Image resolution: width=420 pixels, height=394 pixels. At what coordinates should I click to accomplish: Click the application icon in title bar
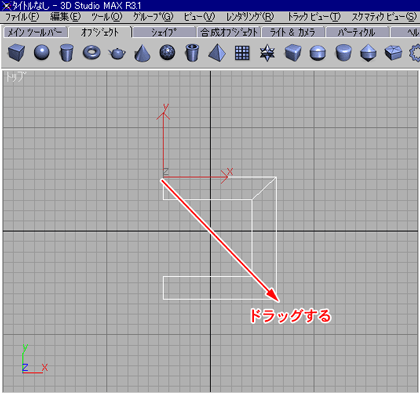click(6, 5)
